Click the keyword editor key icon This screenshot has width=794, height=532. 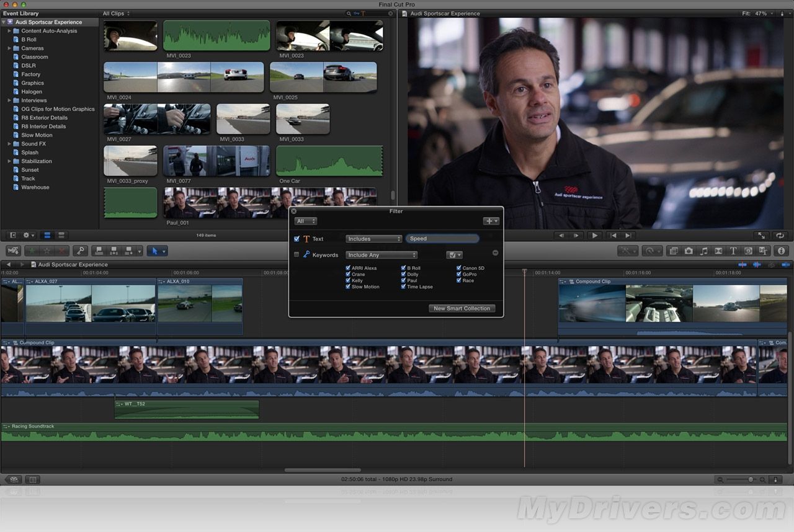pos(81,250)
